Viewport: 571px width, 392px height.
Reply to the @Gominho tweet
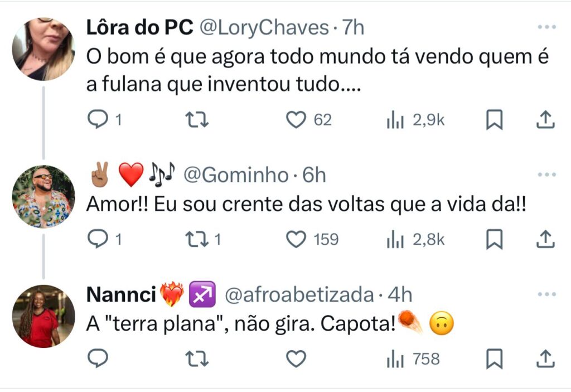point(98,239)
